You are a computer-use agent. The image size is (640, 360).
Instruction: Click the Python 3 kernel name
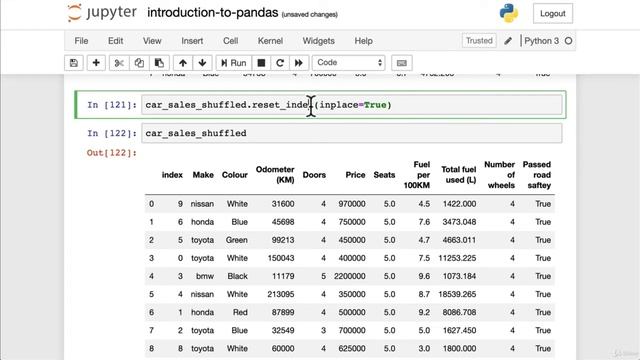[x=541, y=41]
